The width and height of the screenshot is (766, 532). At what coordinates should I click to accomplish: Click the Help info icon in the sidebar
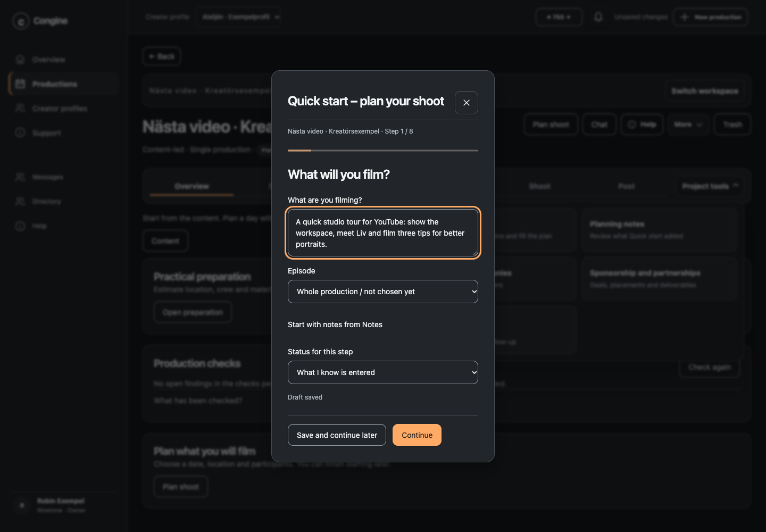pyautogui.click(x=20, y=226)
